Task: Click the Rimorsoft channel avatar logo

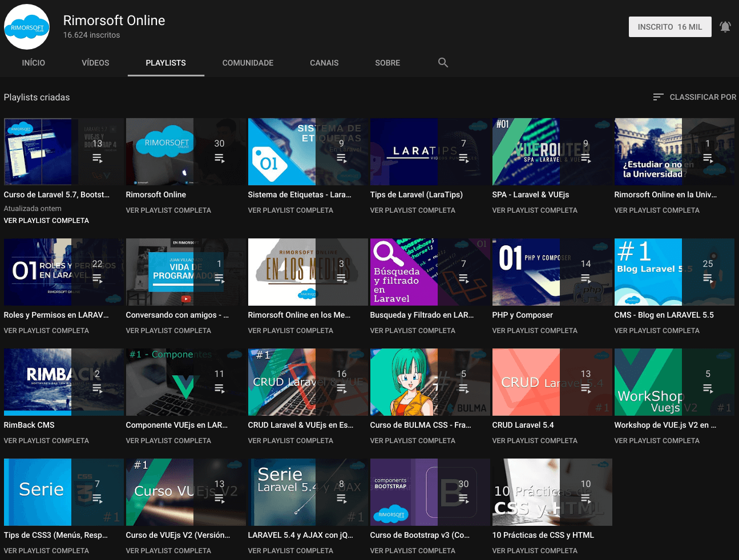Action: (x=27, y=27)
